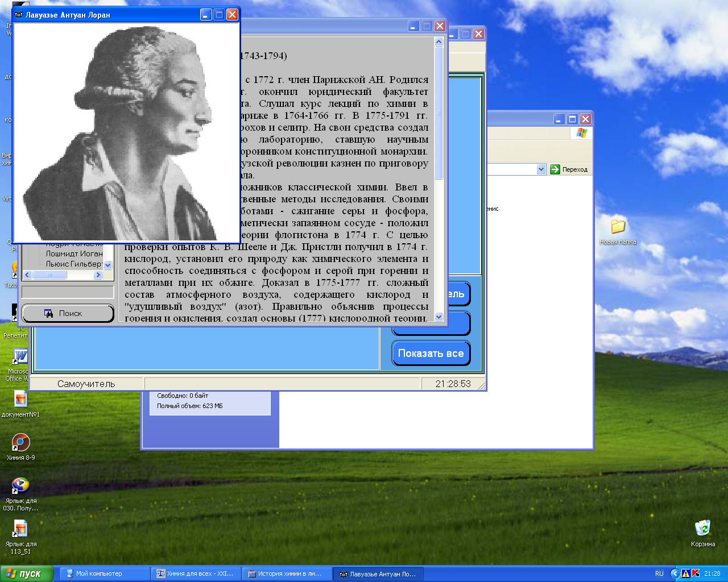Click Полный объем: 623 МБ details text
Viewport: 728px width, 582px height.
point(190,406)
